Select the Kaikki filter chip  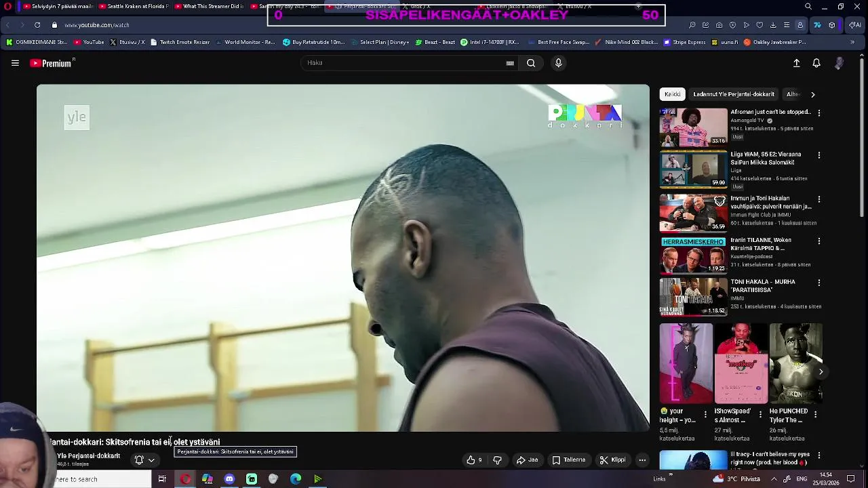[673, 94]
